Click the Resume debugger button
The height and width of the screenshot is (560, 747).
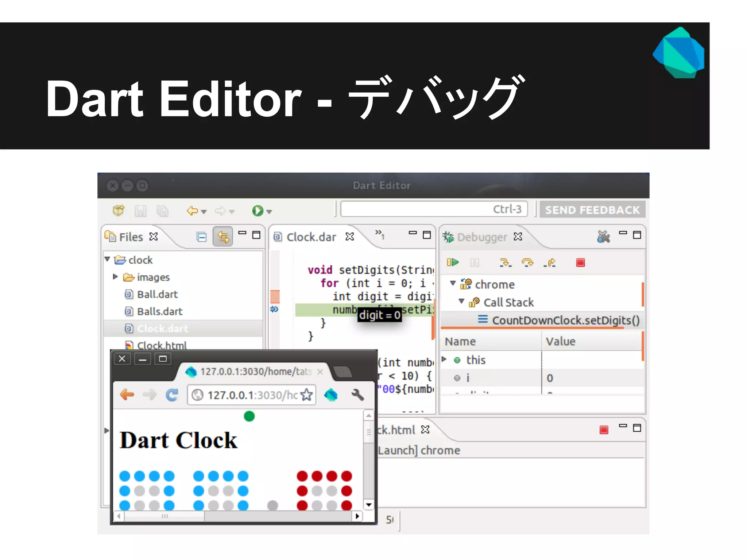(x=453, y=262)
